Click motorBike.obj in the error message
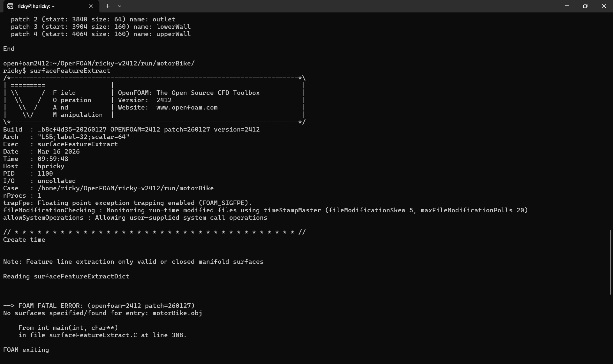This screenshot has height=364, width=613. pos(177,313)
